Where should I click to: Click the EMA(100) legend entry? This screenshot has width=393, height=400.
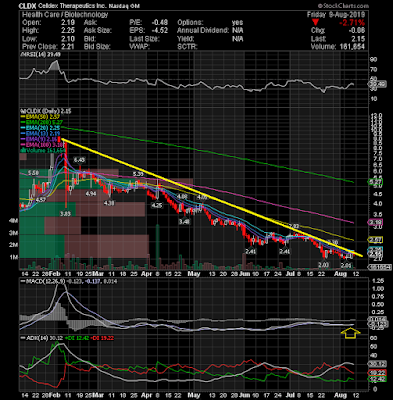[41, 145]
